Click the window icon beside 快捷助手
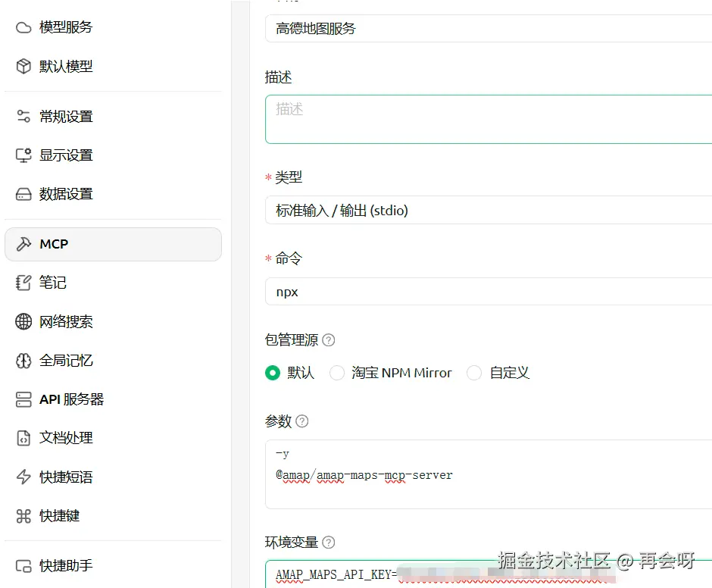712x588 pixels. pos(23,566)
